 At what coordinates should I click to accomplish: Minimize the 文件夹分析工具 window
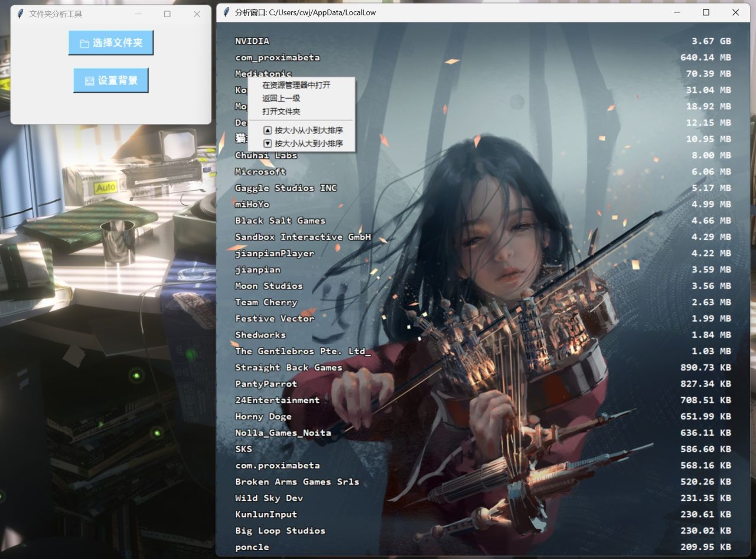point(138,14)
